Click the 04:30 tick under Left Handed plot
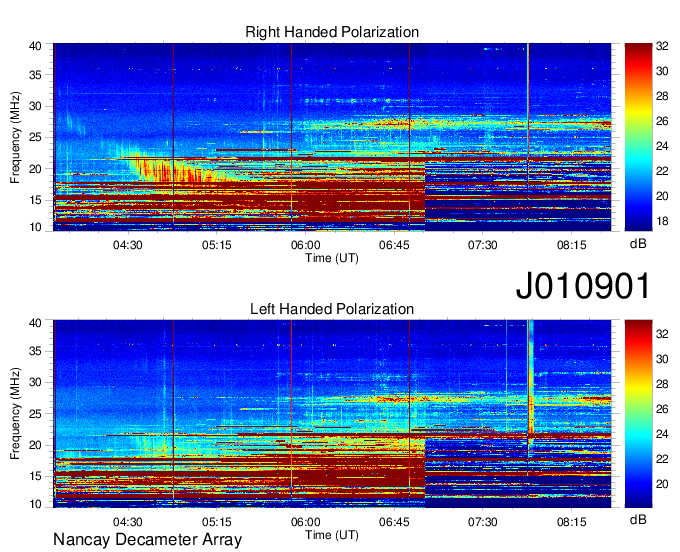The image size is (680, 552). (128, 522)
